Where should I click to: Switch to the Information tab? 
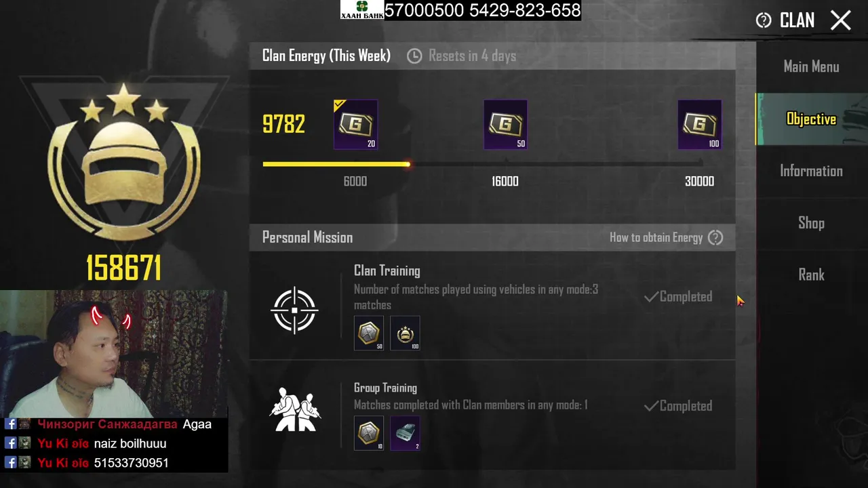[x=812, y=171]
